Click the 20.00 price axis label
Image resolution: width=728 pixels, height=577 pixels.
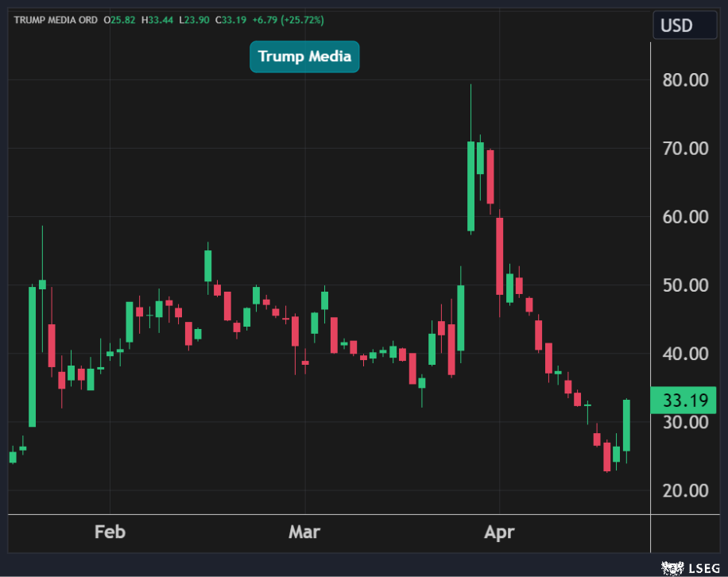click(685, 490)
